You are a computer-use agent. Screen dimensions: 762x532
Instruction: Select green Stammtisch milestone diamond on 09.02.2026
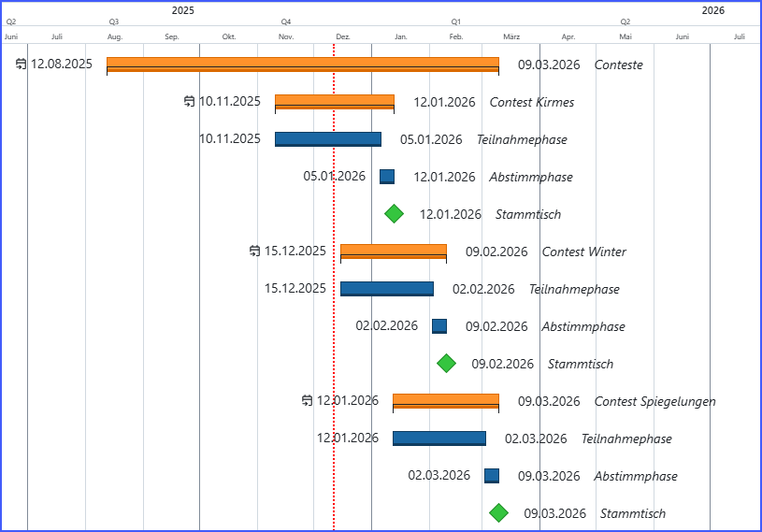pyautogui.click(x=447, y=364)
